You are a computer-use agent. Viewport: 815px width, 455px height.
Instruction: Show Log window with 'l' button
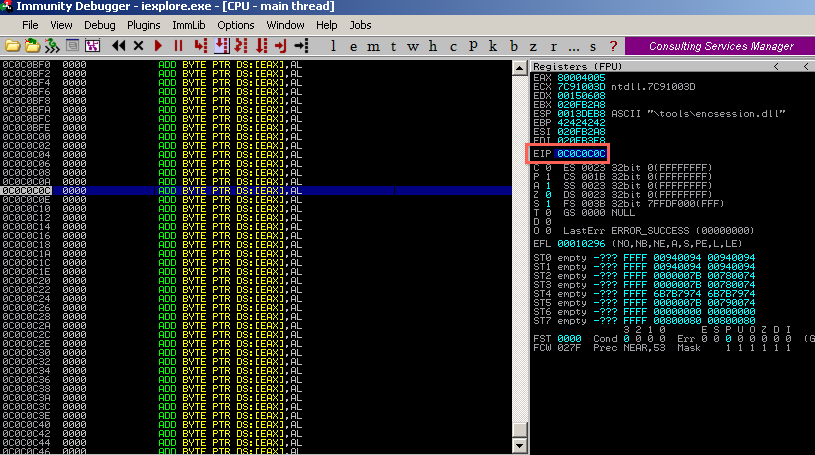click(x=333, y=46)
